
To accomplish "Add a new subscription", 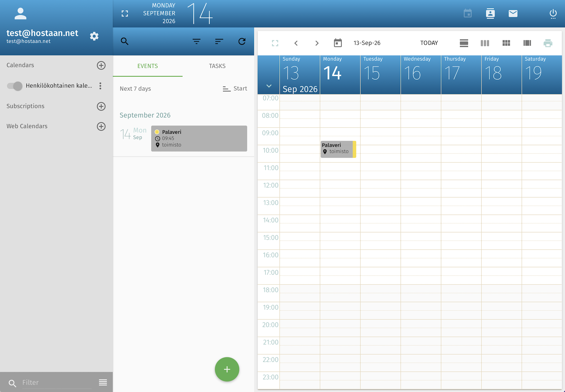I will click(x=101, y=106).
